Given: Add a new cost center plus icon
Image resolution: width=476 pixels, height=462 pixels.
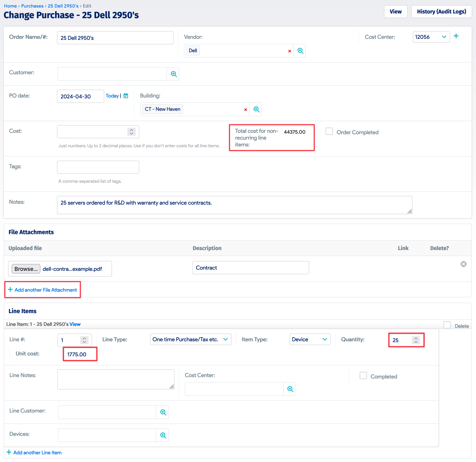Looking at the screenshot, I should 456,36.
